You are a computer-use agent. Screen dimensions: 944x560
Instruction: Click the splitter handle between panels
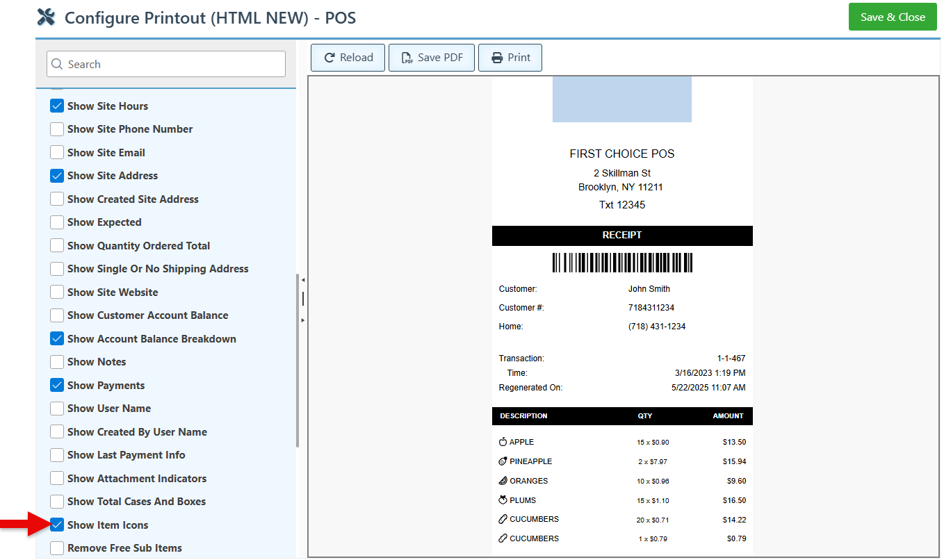click(x=302, y=299)
